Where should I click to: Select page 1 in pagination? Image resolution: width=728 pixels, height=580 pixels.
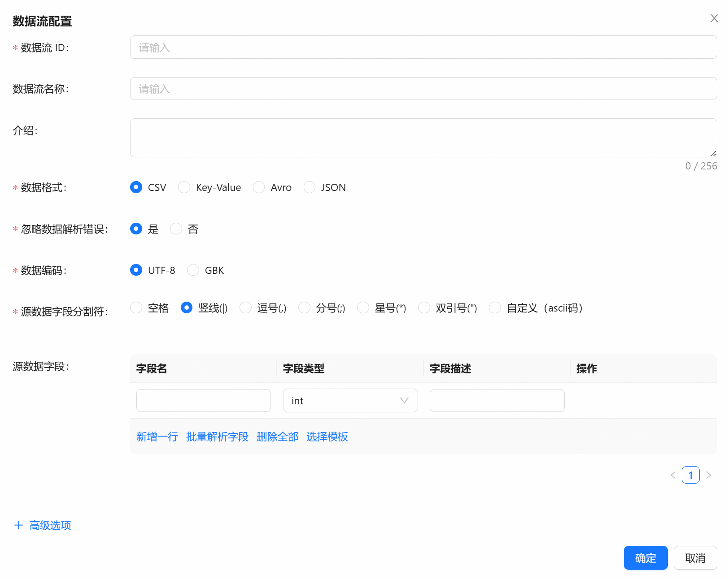(690, 475)
